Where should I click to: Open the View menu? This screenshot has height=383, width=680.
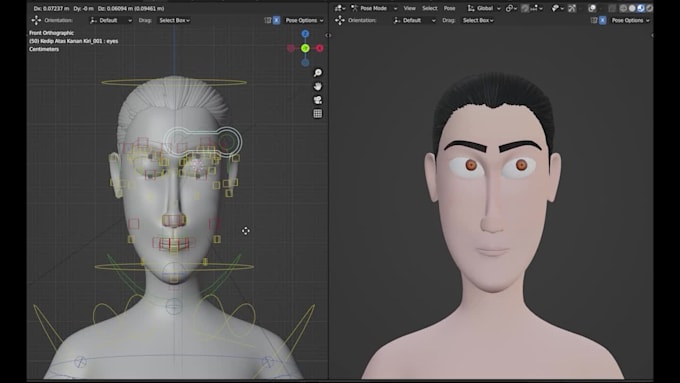[409, 8]
